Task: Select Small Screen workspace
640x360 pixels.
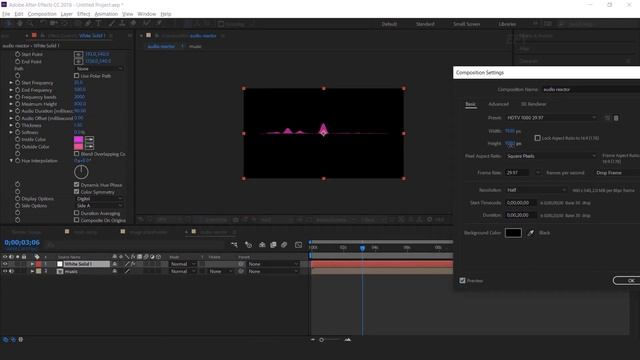Action: coord(467,24)
